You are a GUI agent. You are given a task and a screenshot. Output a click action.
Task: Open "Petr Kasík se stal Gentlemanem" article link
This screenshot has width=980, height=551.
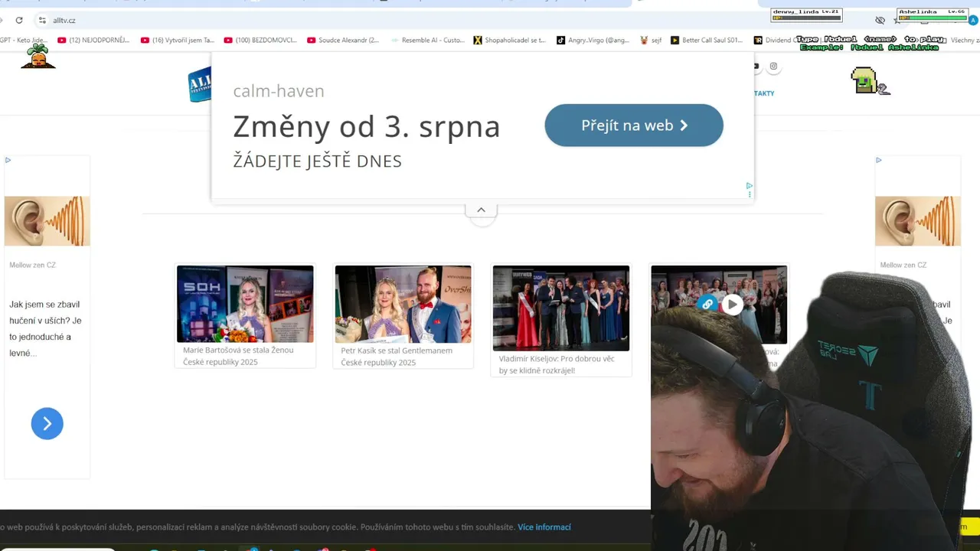point(397,357)
